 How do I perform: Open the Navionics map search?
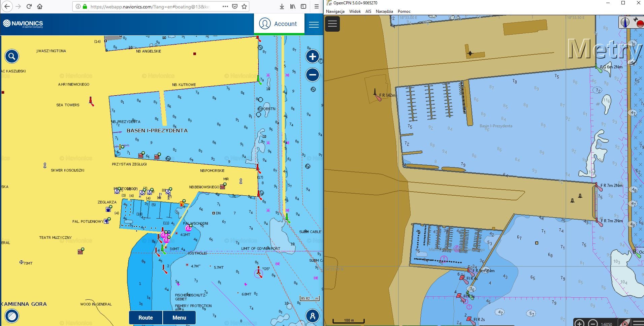click(12, 56)
